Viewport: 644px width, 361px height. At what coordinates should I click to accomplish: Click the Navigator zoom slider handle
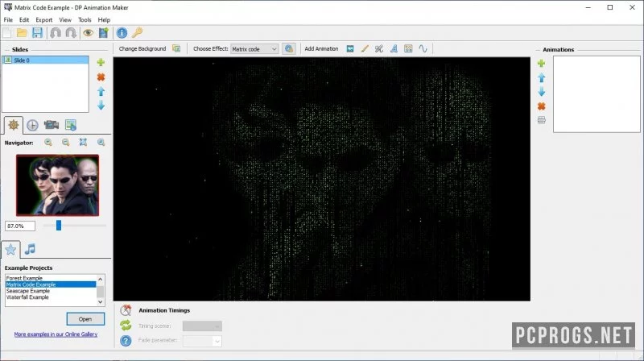pos(59,225)
